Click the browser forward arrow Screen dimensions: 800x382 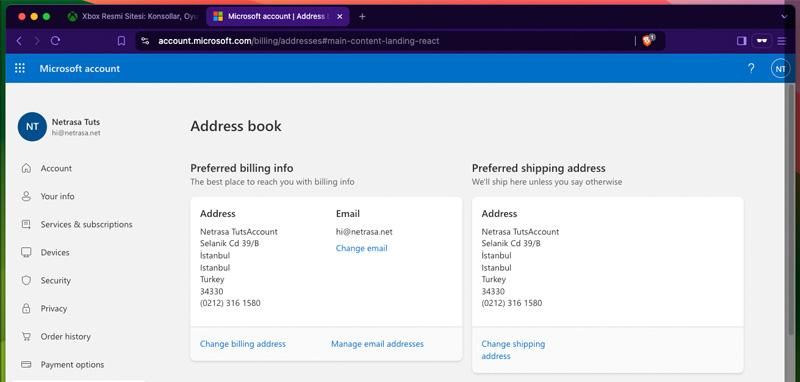37,41
